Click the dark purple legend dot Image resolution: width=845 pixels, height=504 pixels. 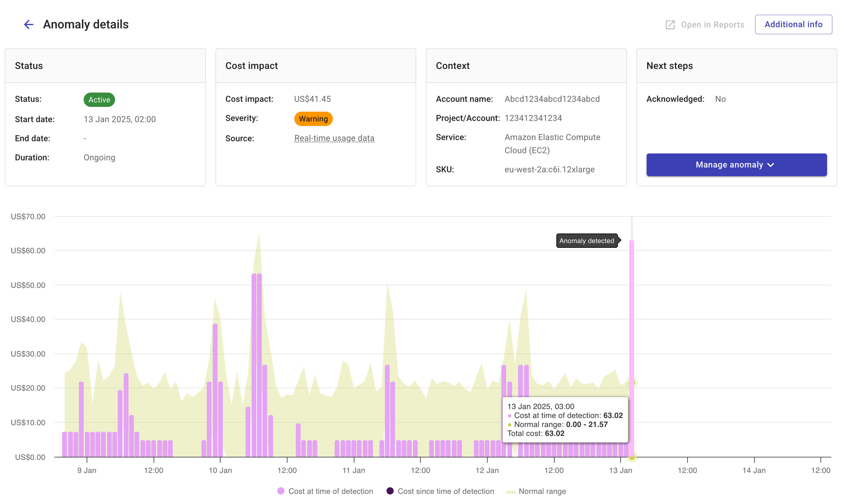(x=390, y=491)
